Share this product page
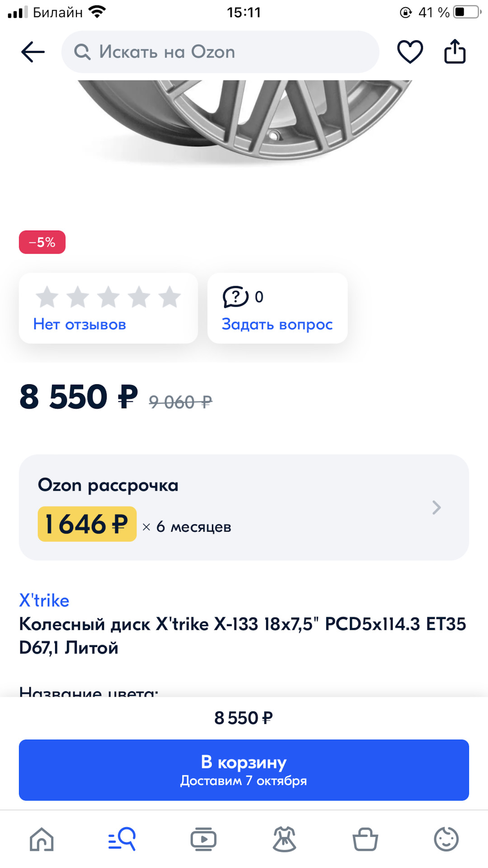 tap(455, 52)
